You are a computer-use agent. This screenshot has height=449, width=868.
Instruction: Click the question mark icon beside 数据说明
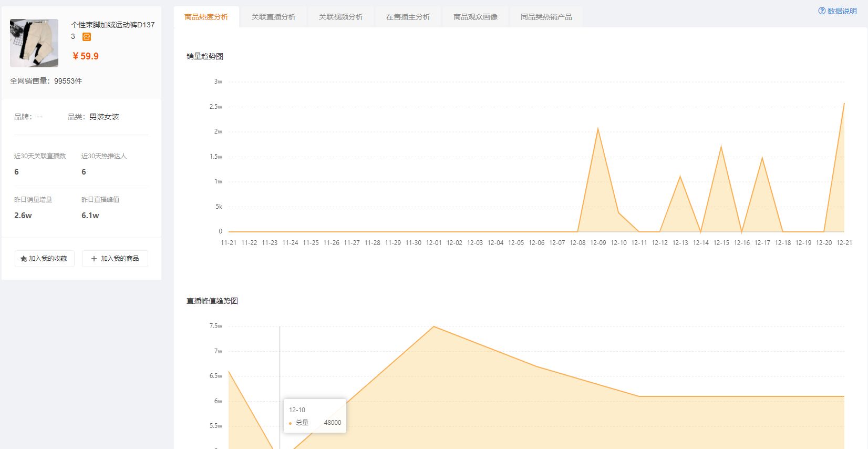coord(822,11)
